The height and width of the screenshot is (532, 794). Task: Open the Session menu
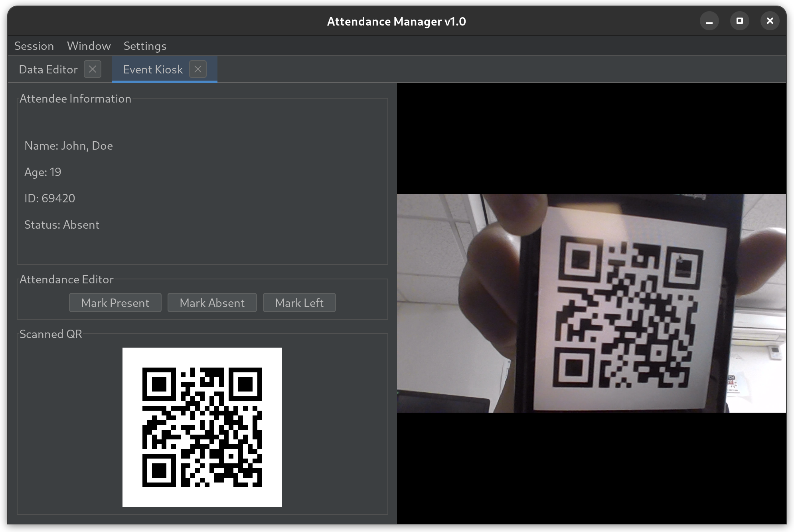click(34, 46)
